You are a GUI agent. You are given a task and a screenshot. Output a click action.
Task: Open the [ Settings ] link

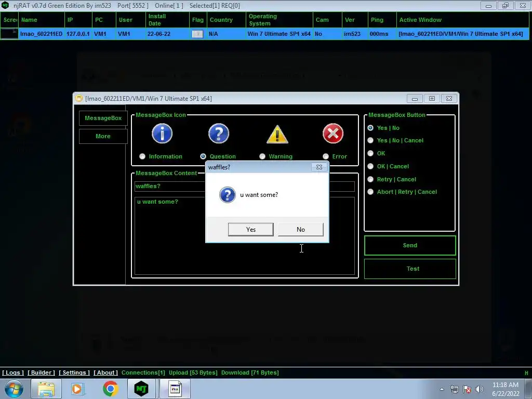point(74,373)
